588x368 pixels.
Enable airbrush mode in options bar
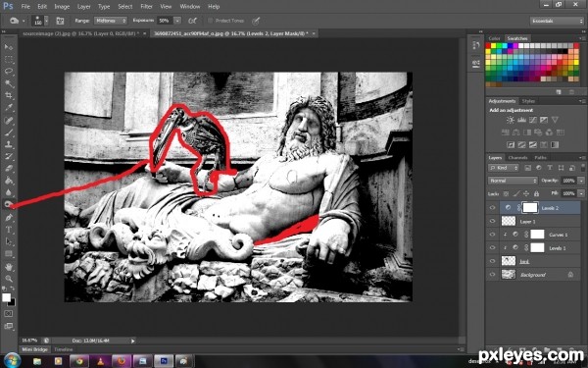192,21
